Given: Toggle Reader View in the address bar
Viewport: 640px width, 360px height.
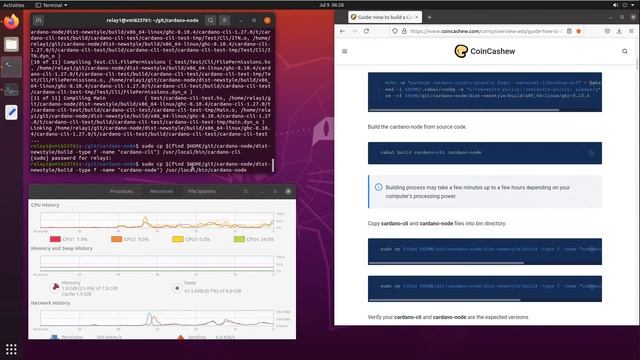Looking at the screenshot, I should point(569,31).
